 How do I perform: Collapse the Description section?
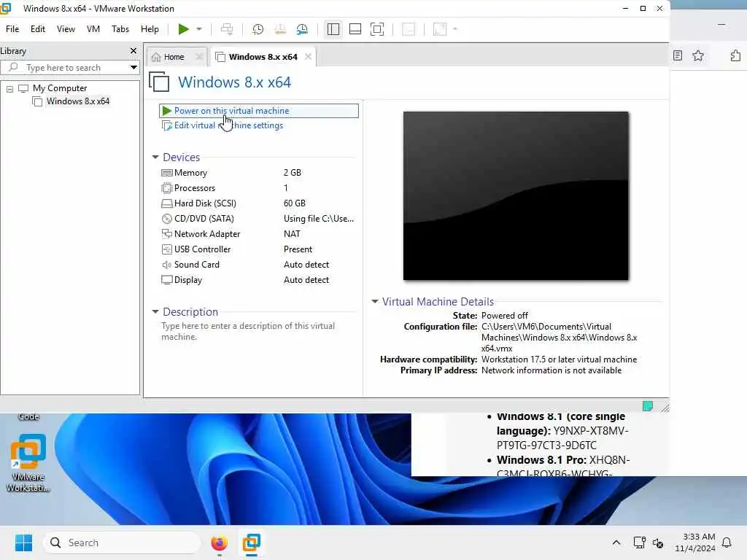point(155,312)
